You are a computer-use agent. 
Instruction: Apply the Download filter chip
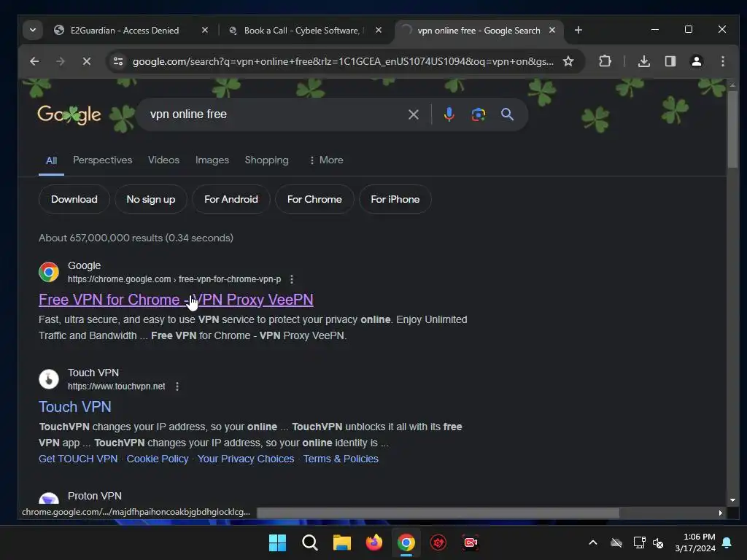[74, 200]
